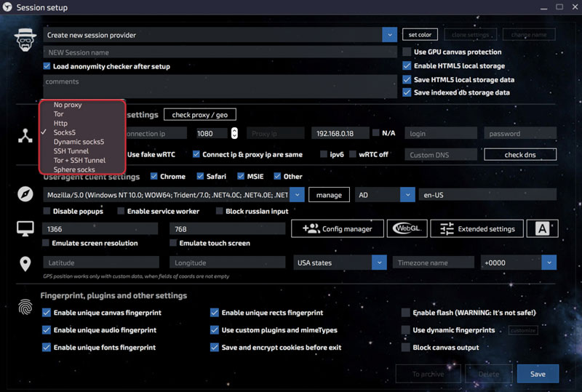Enable Use GPU canvas protection
582x392 pixels.
click(407, 52)
